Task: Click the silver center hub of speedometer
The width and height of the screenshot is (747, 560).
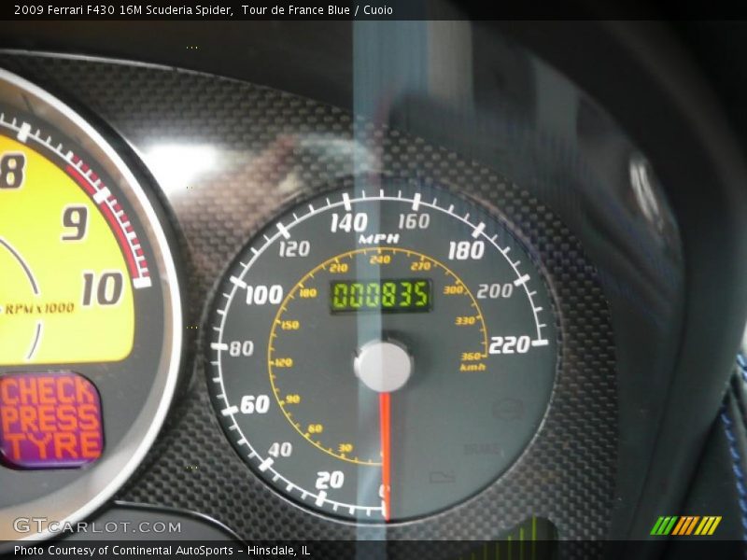Action: point(383,366)
